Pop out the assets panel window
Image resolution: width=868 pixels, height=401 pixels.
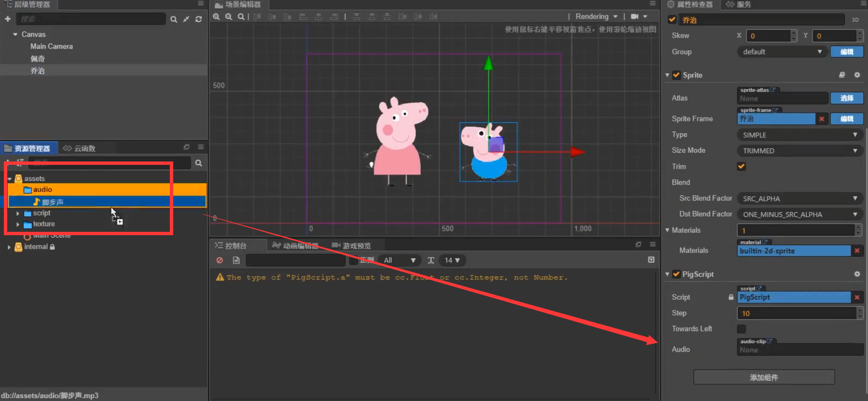[186, 147]
